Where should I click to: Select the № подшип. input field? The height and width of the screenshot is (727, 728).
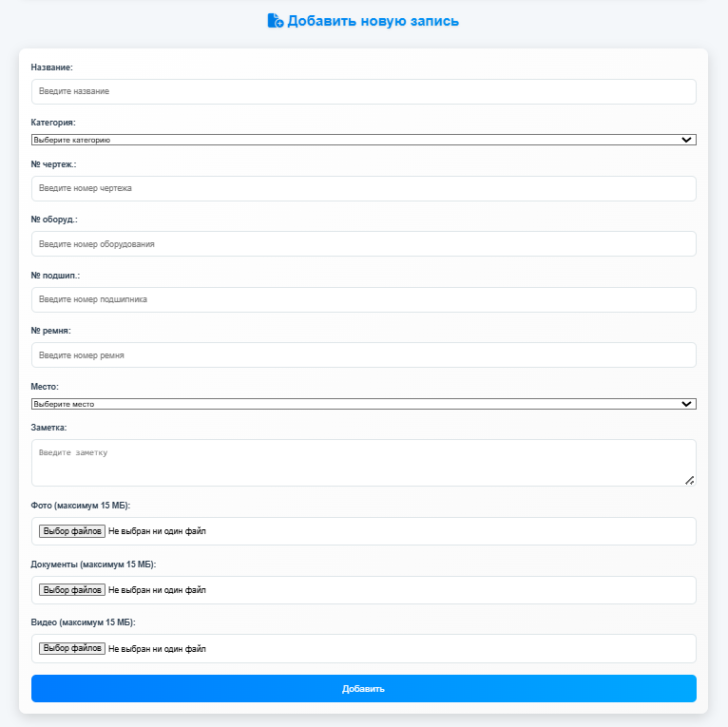click(x=363, y=299)
